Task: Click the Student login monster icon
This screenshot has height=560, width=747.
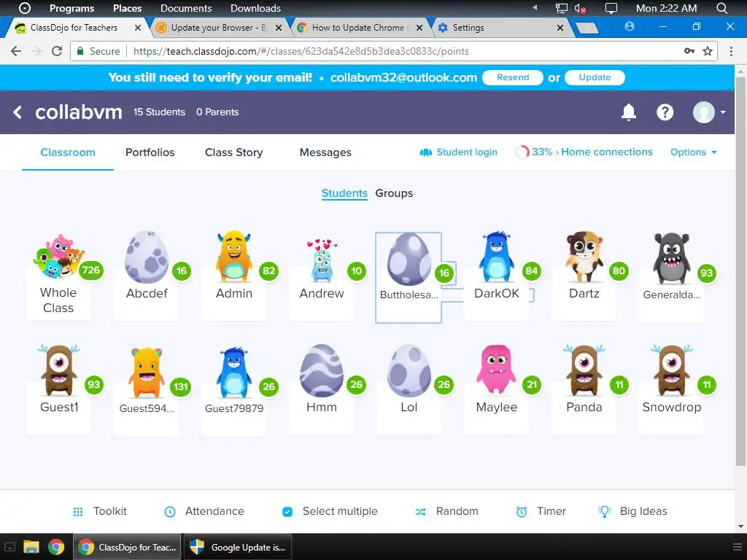Action: point(425,152)
